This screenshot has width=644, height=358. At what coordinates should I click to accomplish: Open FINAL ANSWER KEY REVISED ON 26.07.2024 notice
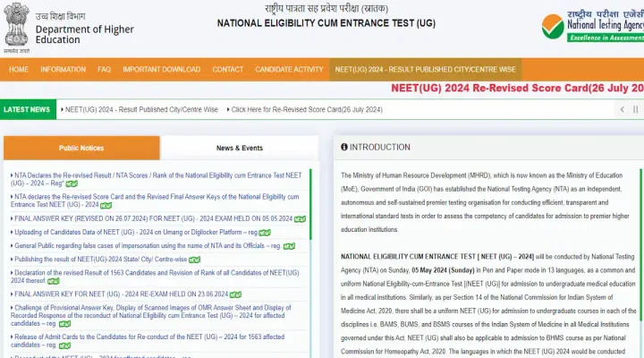coord(154,218)
